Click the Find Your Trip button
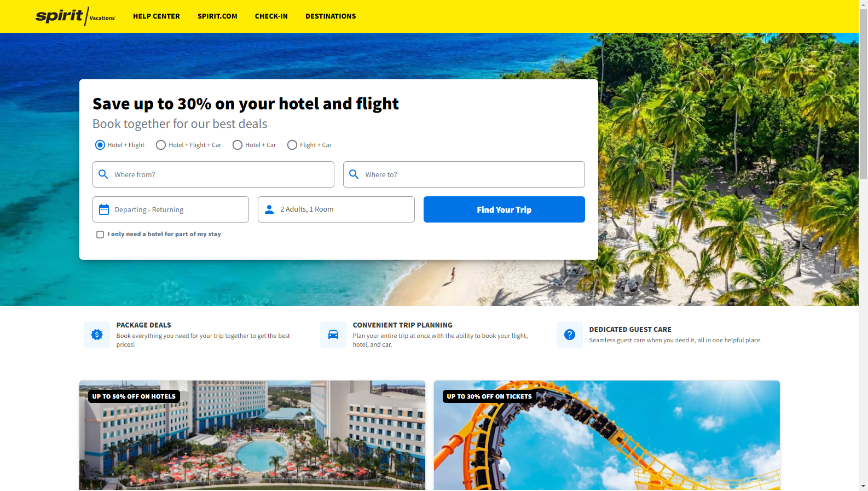Viewport: 868px width, 491px height. 504,209
